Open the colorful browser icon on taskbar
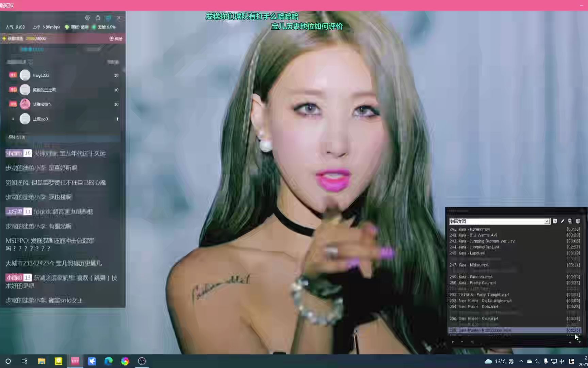588x368 pixels. (125, 361)
